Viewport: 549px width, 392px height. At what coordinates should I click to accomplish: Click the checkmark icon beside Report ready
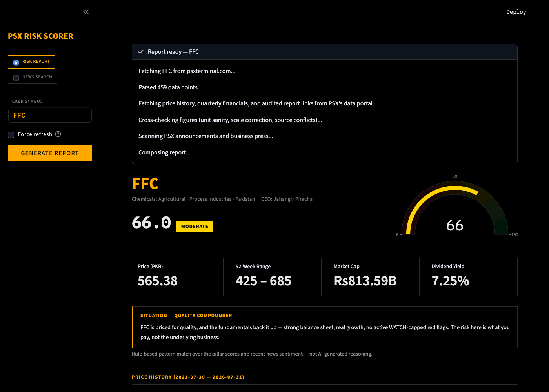click(x=141, y=52)
